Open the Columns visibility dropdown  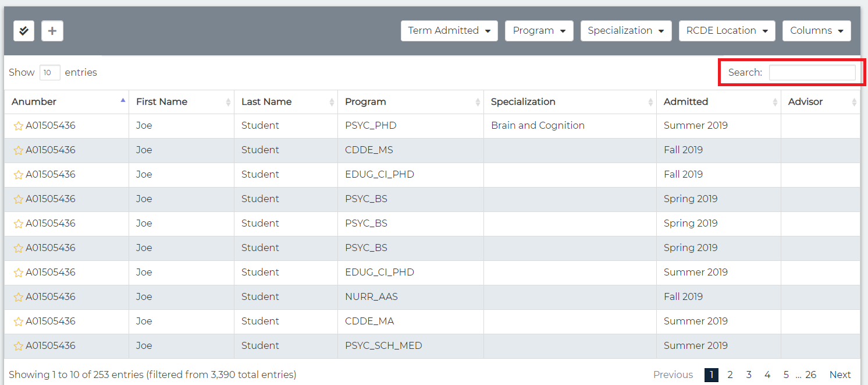[816, 31]
